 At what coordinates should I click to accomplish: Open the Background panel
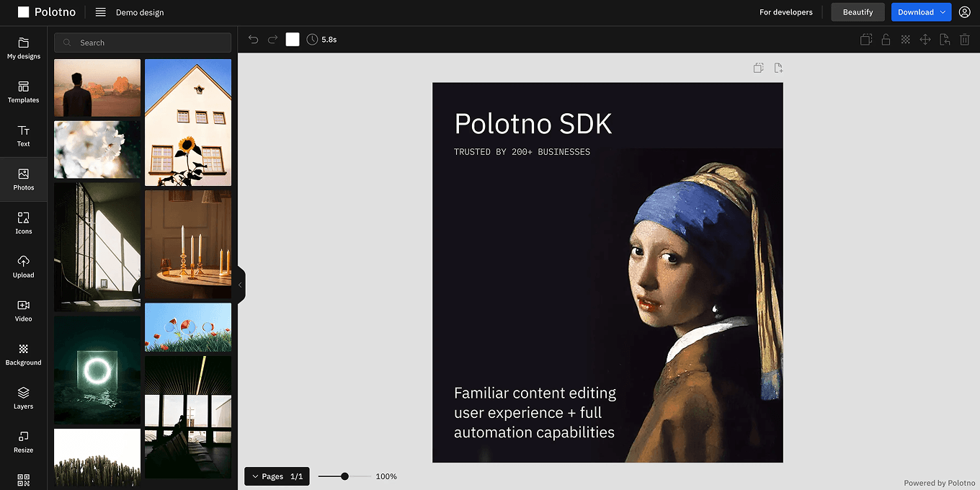click(x=24, y=355)
